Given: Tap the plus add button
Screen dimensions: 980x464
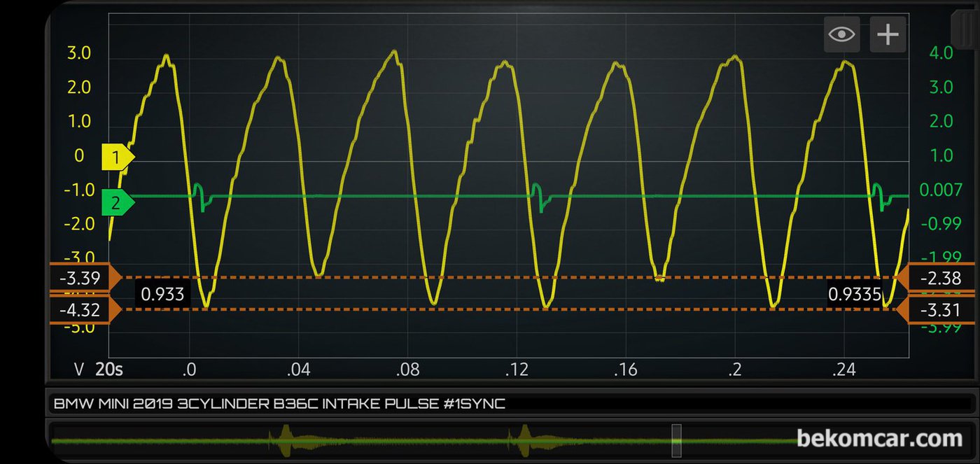Looking at the screenshot, I should [888, 34].
